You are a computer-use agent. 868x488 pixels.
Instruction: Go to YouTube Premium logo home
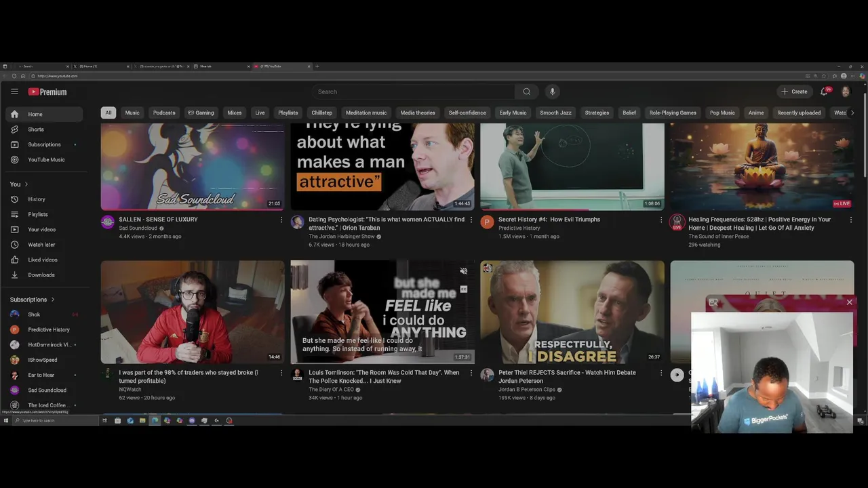(x=47, y=91)
